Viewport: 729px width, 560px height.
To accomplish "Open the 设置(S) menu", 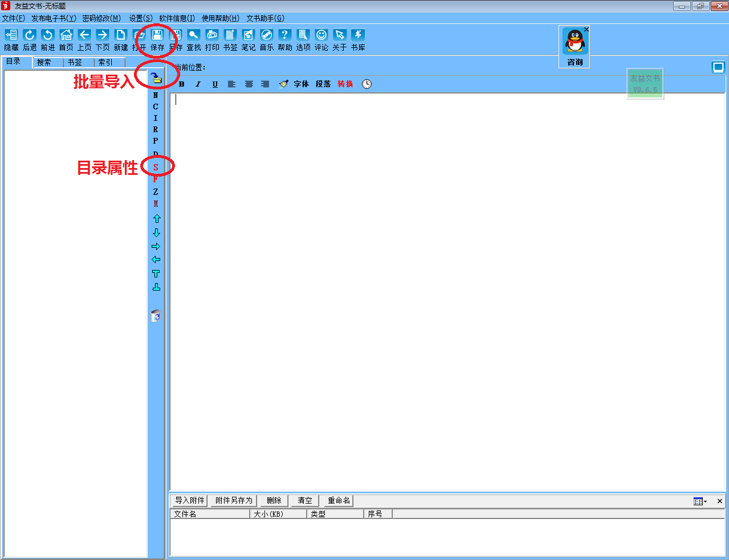I will coord(141,18).
